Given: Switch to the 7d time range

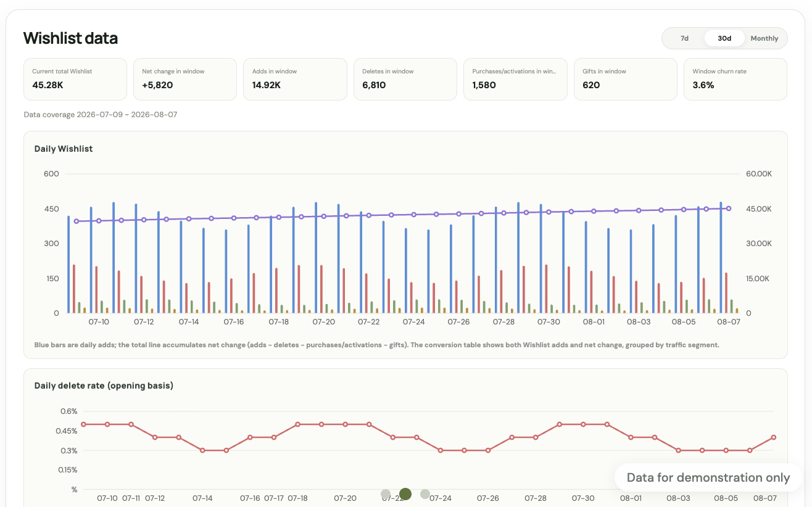Looking at the screenshot, I should coord(684,38).
